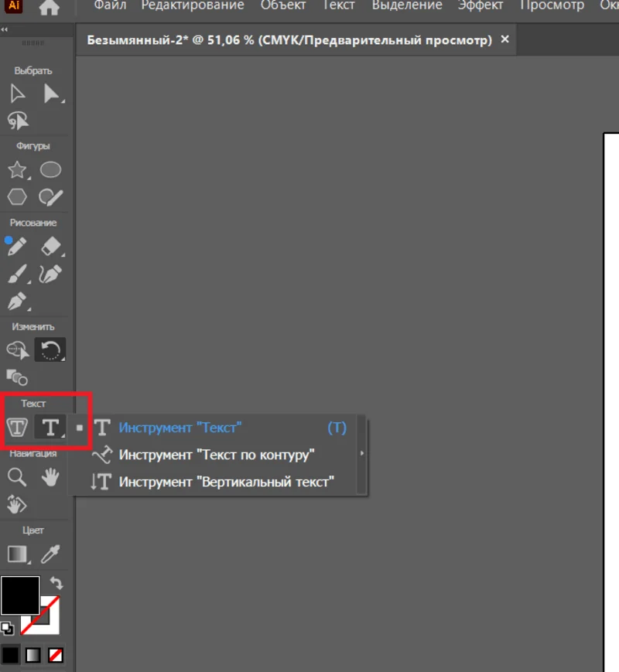Viewport: 619px width, 672px height.
Task: Select the Ellipse tool
Action: [x=50, y=169]
